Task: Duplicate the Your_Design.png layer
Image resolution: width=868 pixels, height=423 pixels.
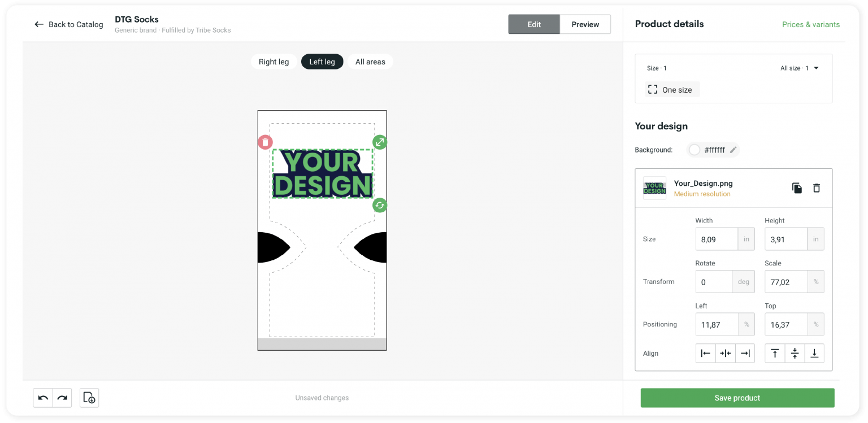Action: 797,187
